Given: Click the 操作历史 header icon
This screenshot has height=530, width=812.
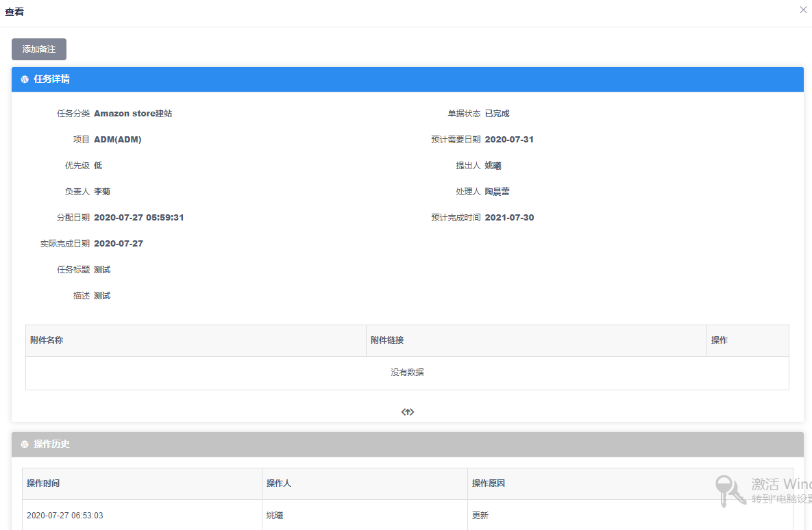Looking at the screenshot, I should [x=25, y=444].
